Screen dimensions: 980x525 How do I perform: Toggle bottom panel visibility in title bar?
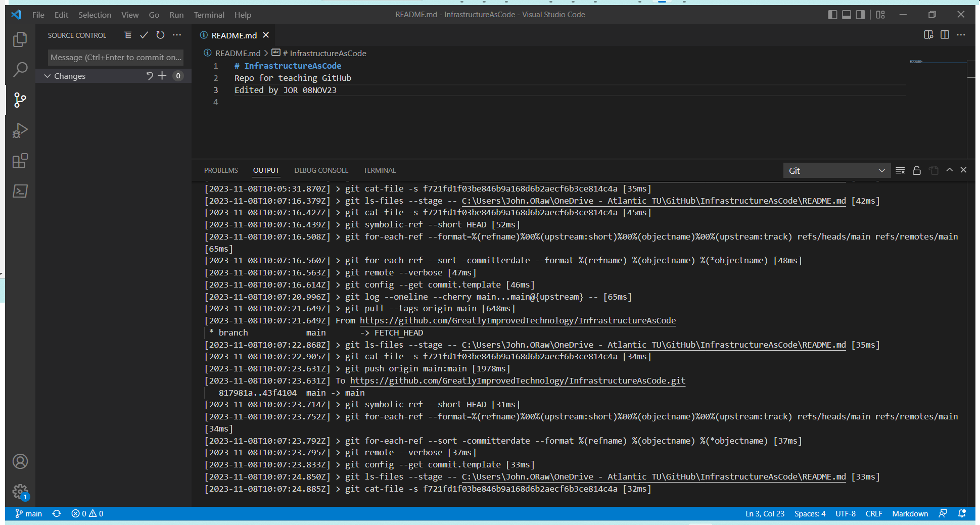click(x=847, y=15)
